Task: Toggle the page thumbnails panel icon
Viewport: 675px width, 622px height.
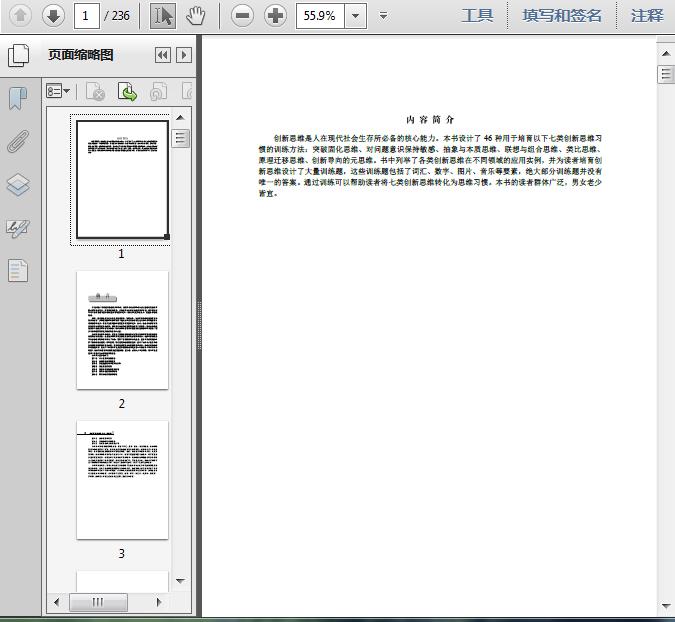Action: tap(18, 56)
